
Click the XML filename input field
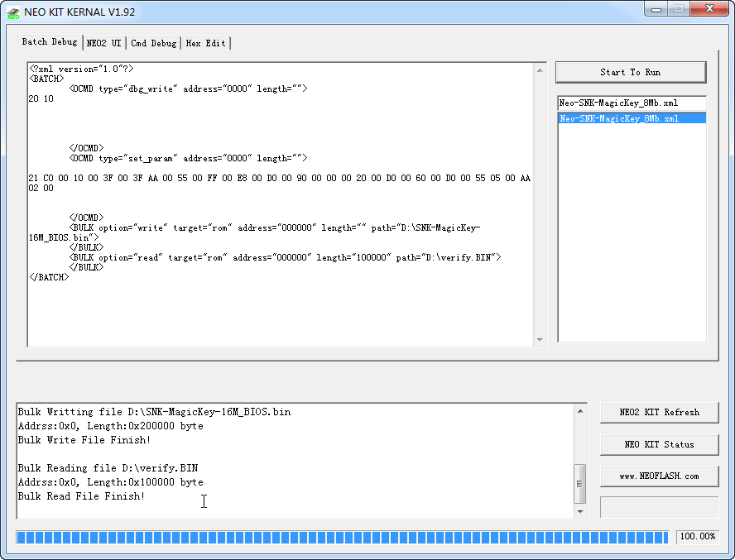631,103
